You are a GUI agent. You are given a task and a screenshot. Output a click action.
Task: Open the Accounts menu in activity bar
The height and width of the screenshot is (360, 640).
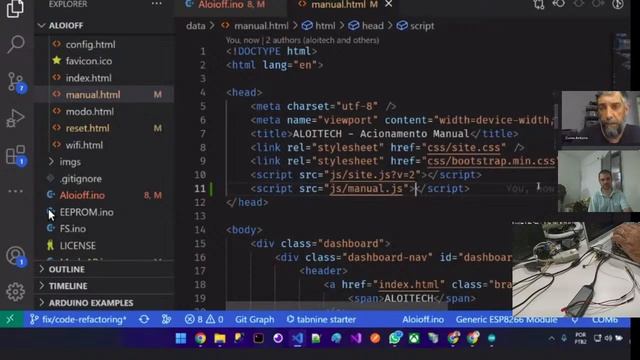(16, 257)
